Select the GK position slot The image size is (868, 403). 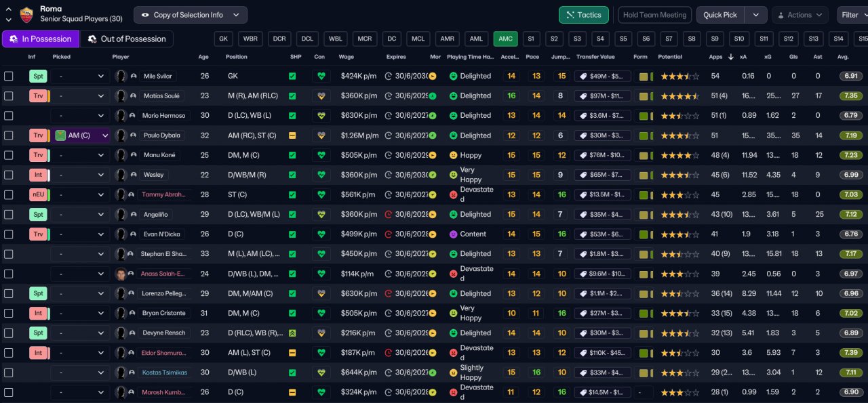224,39
